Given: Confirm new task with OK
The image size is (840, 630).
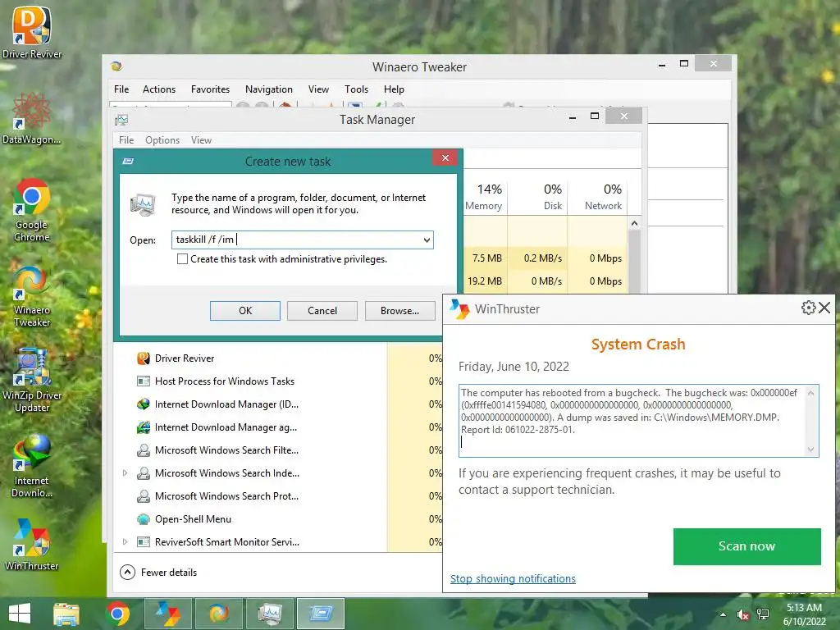Looking at the screenshot, I should coord(244,311).
